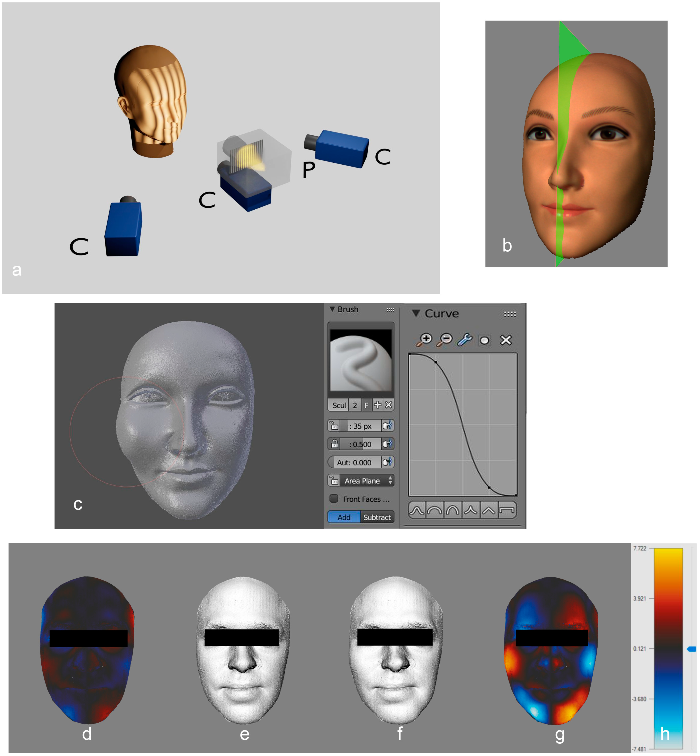Viewport: 700px width, 756px height.
Task: Toggle the fake user F button
Action: pyautogui.click(x=366, y=405)
